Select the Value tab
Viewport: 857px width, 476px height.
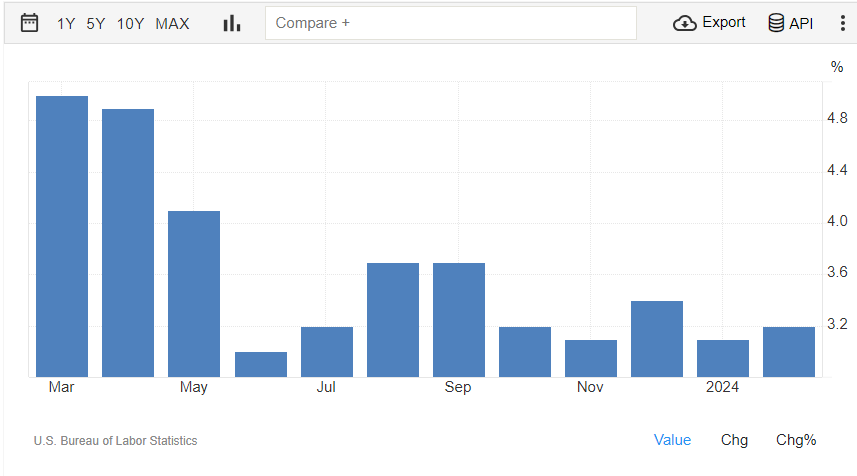click(x=672, y=440)
